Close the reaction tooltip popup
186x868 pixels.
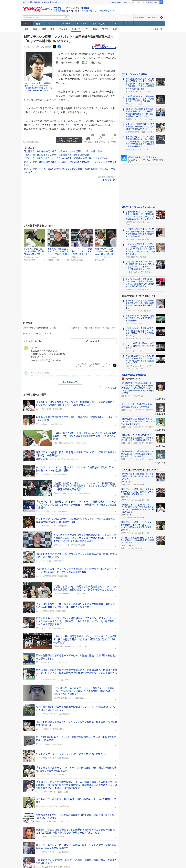click(81, 138)
